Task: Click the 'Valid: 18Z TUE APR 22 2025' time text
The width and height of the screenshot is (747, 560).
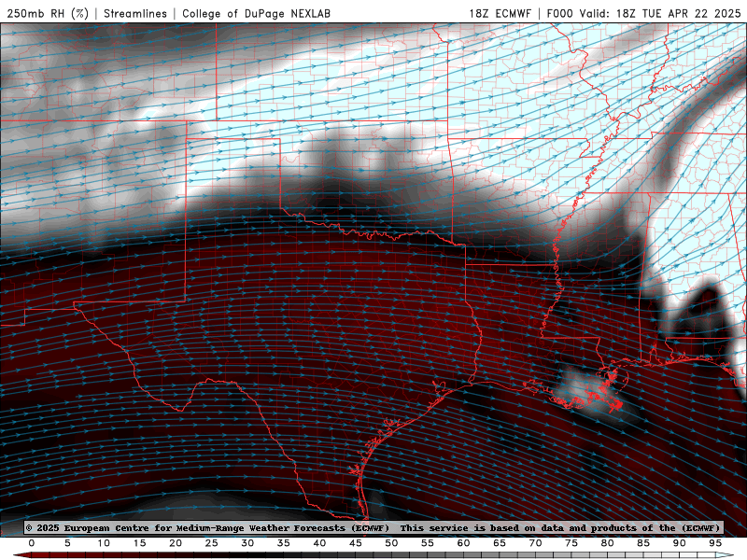Action: [x=660, y=13]
